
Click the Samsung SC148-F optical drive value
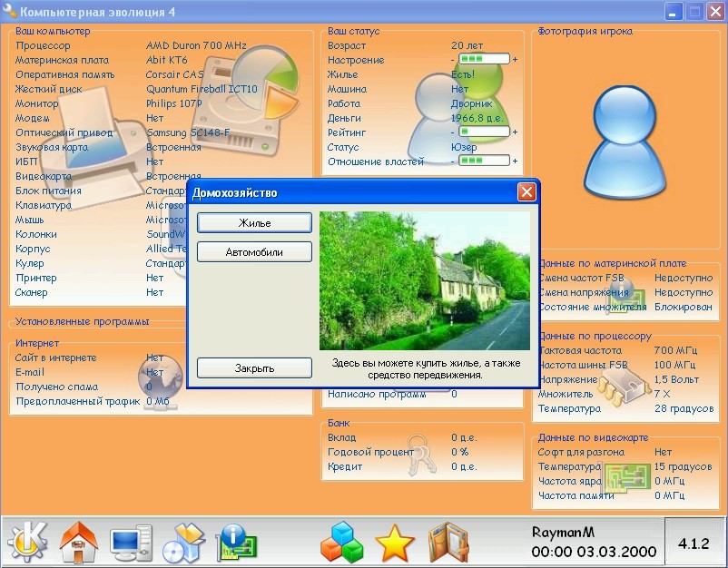tap(188, 132)
